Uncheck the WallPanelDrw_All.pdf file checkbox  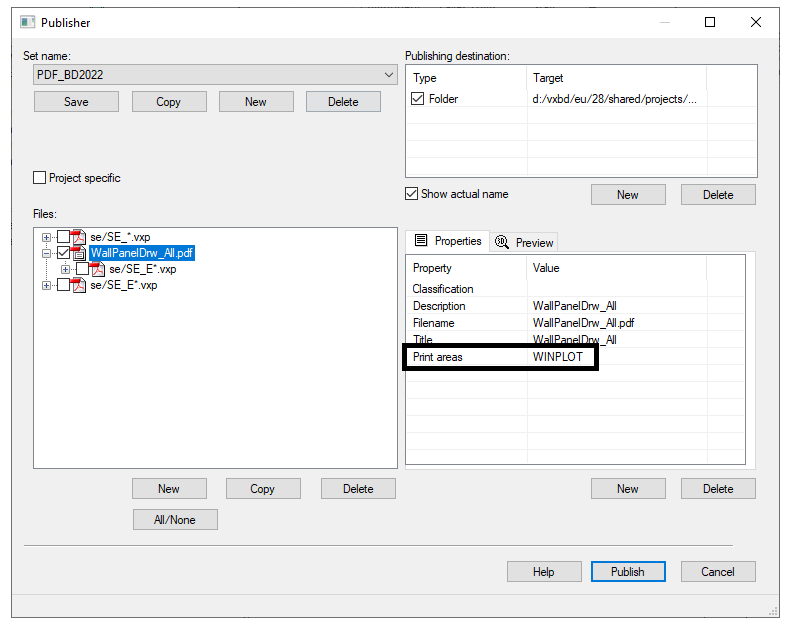click(x=63, y=253)
